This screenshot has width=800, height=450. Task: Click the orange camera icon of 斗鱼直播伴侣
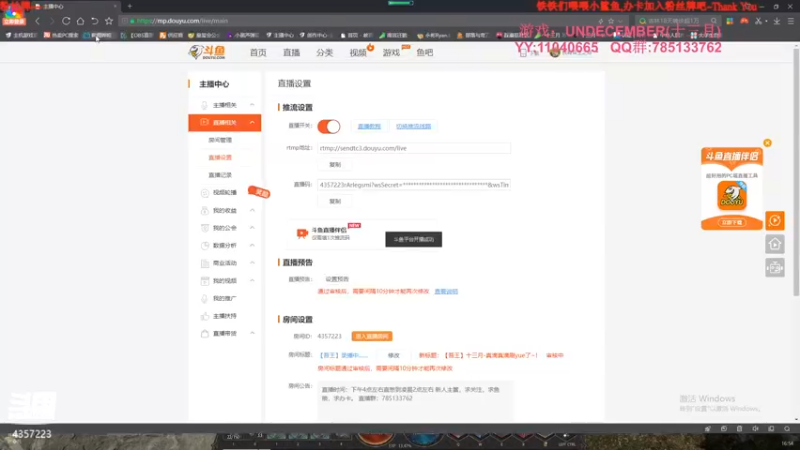(x=302, y=233)
